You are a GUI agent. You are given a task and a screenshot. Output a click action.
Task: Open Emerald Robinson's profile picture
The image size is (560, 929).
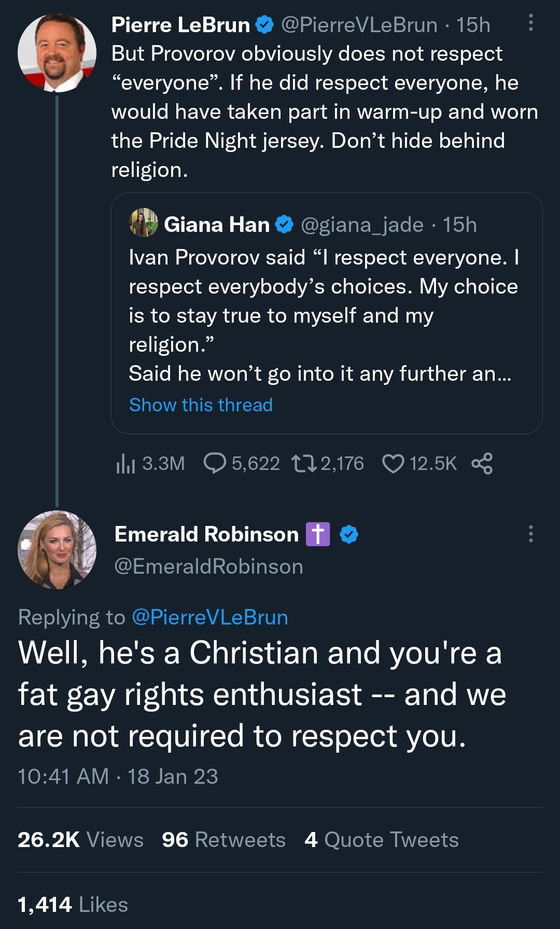57,550
